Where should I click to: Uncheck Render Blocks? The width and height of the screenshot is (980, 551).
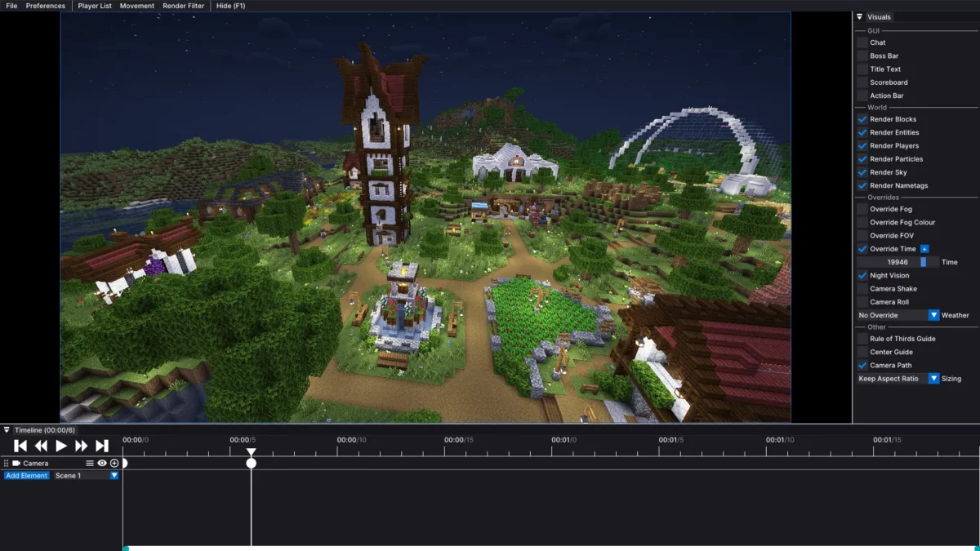(x=862, y=119)
